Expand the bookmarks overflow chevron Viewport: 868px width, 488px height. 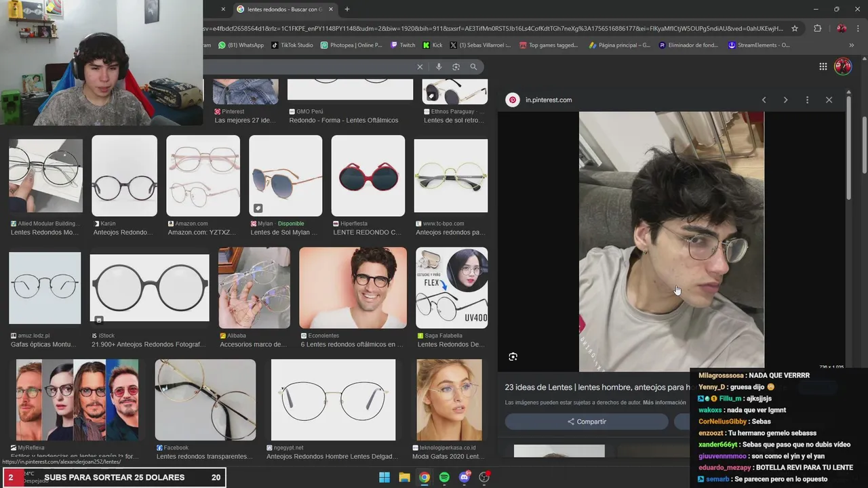(851, 45)
